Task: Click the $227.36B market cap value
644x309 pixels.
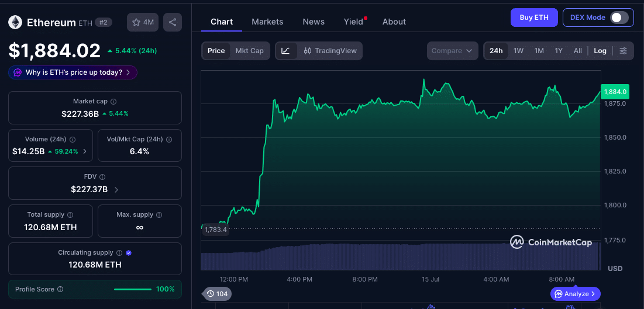Action: point(80,114)
